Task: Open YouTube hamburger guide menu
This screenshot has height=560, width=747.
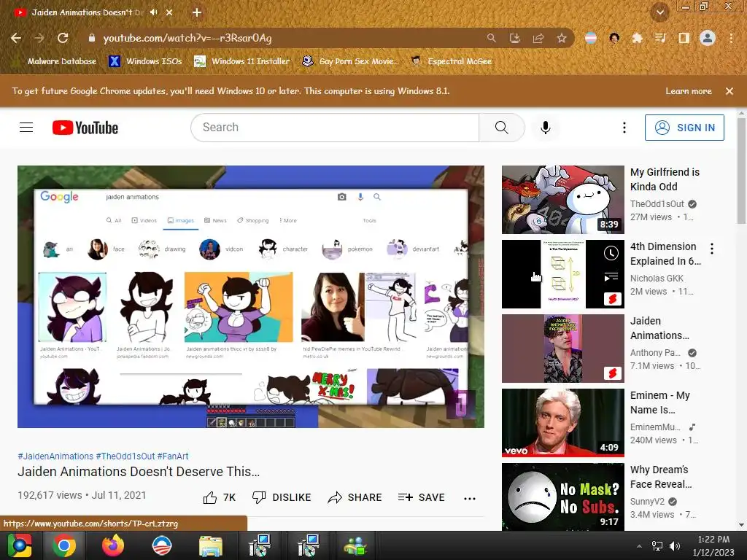Action: click(26, 128)
